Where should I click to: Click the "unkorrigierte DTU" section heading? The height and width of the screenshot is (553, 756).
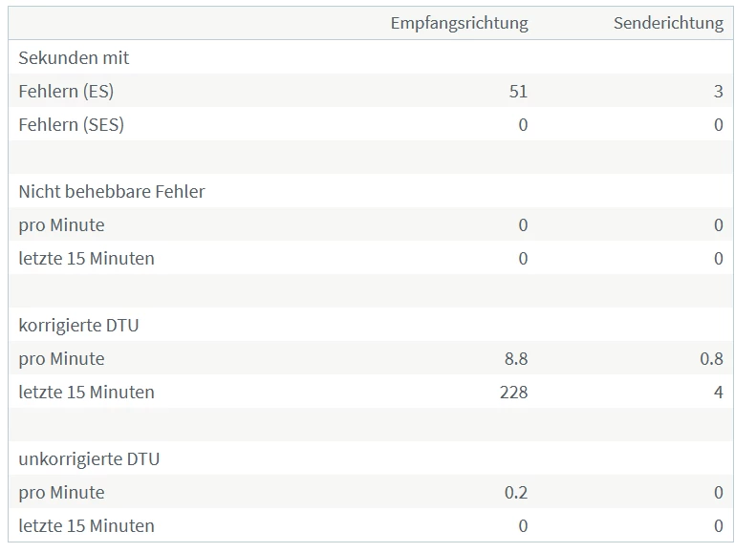[x=89, y=459]
